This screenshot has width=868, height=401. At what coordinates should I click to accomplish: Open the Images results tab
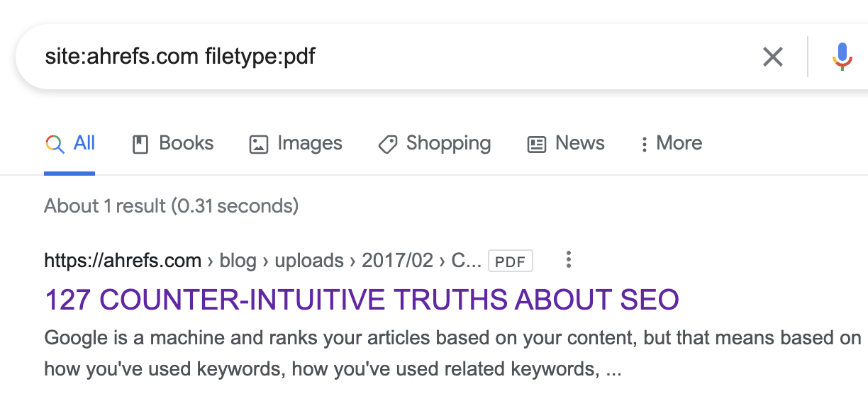point(309,143)
